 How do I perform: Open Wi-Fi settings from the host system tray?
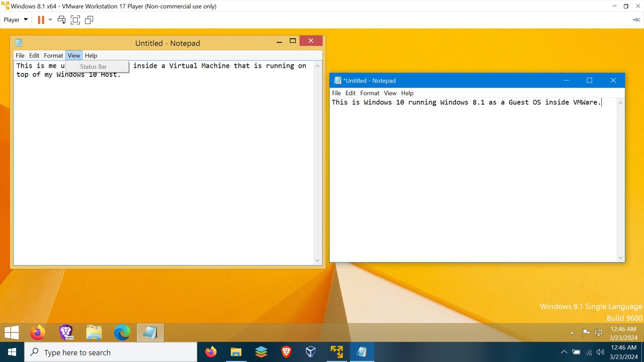click(x=589, y=352)
